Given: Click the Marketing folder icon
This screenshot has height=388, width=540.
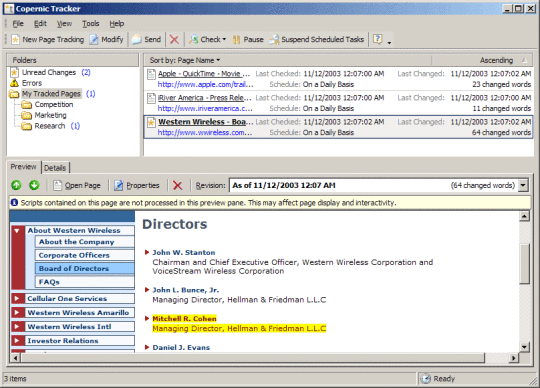Looking at the screenshot, I should [x=27, y=115].
